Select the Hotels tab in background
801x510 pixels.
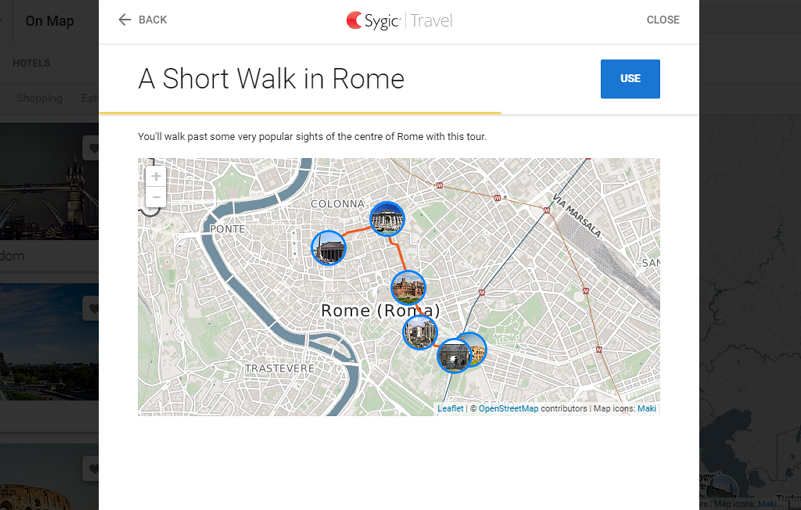tap(31, 63)
